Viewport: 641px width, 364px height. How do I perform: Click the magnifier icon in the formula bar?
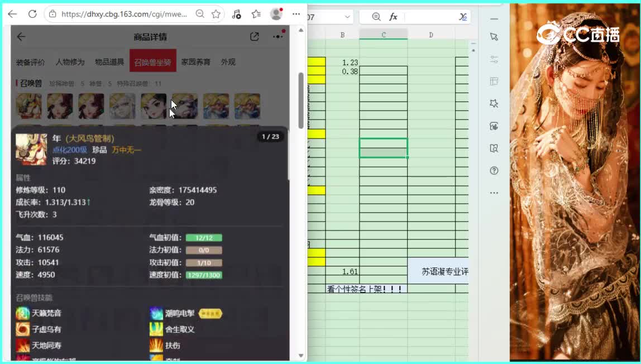point(376,17)
